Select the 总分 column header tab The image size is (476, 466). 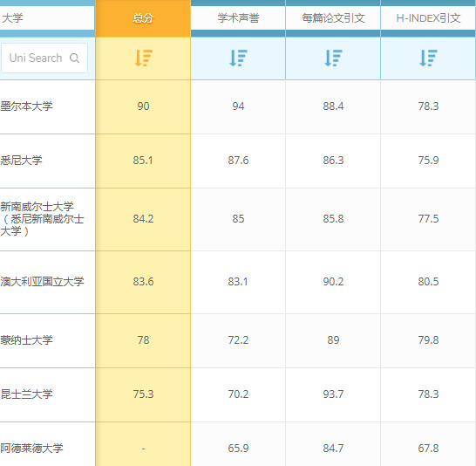click(x=143, y=18)
